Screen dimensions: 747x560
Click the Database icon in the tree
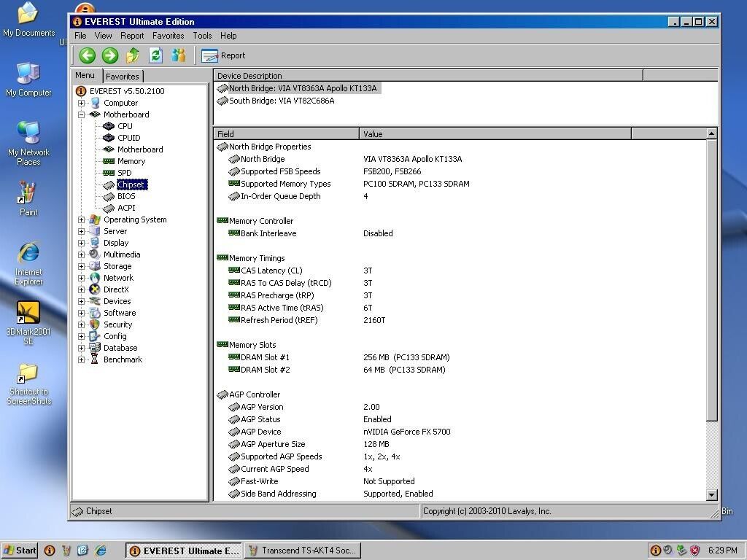[95, 348]
